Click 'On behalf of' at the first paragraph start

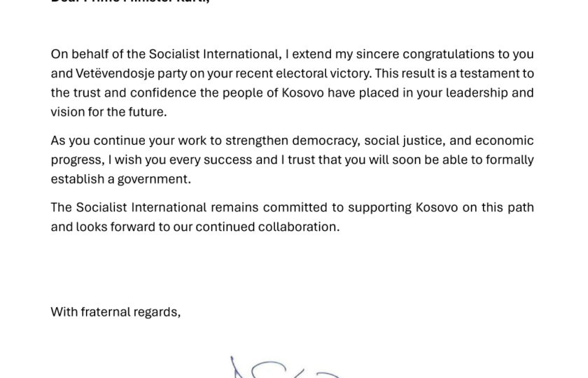click(x=87, y=54)
